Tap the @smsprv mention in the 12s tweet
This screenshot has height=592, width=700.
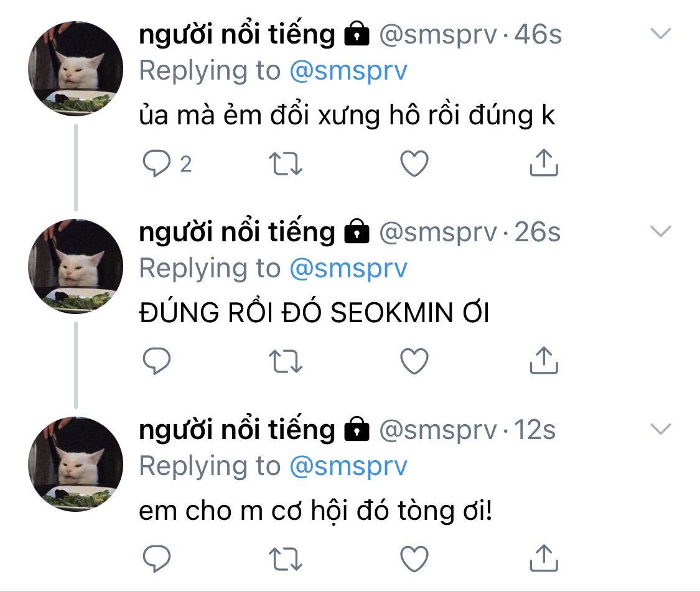(x=348, y=466)
